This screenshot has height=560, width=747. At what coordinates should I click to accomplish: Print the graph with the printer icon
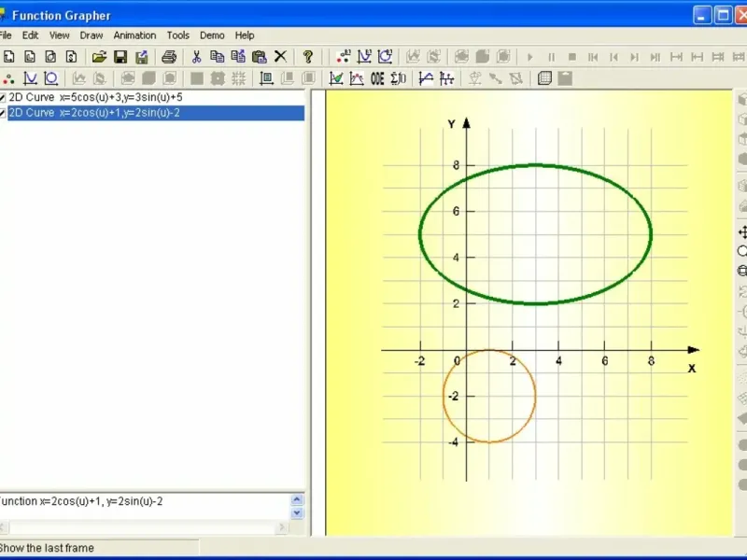[169, 57]
